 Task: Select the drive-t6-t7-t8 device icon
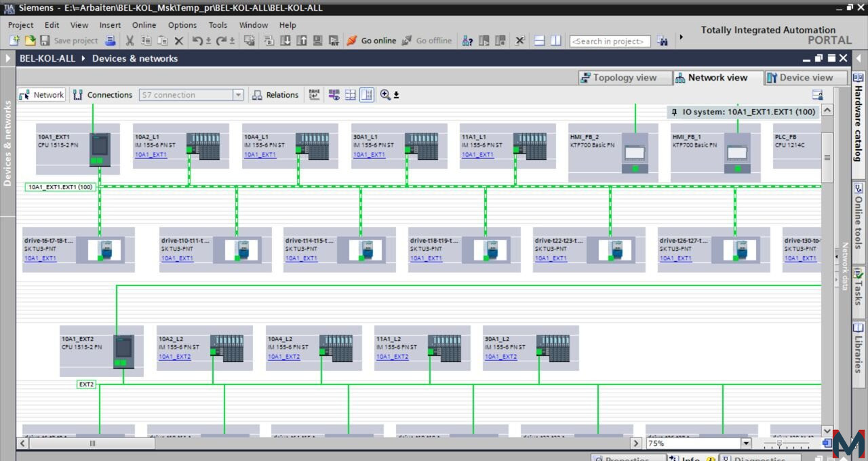[104, 249]
